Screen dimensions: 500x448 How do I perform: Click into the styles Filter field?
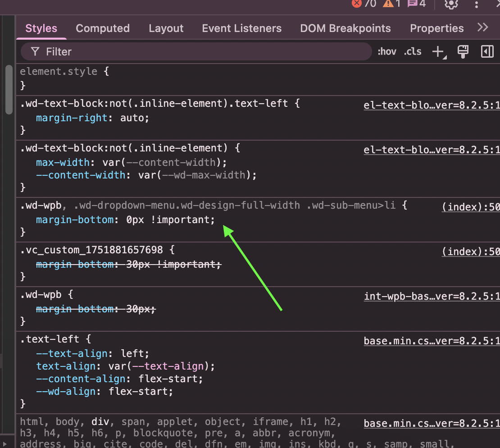point(196,51)
